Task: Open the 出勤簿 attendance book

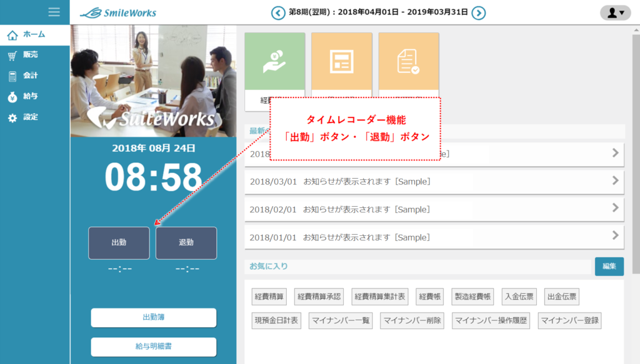Action: [154, 318]
